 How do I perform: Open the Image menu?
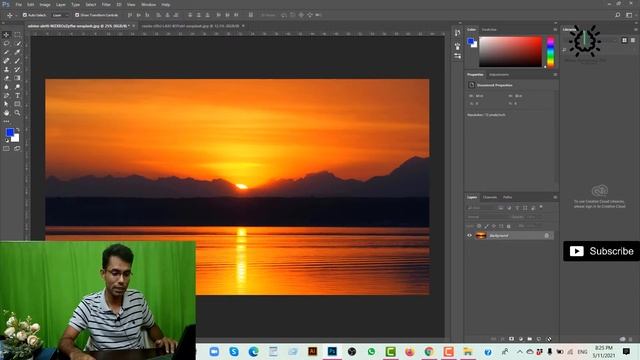pyautogui.click(x=45, y=4)
